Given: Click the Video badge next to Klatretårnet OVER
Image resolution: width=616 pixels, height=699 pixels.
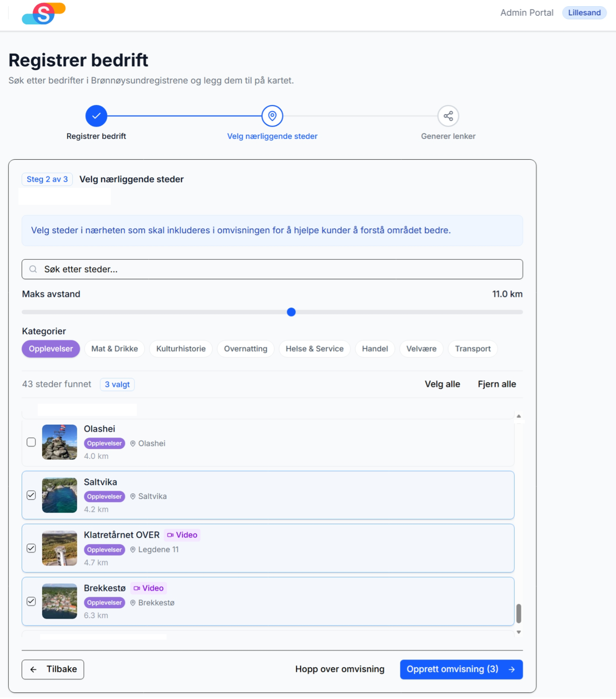Looking at the screenshot, I should [182, 535].
